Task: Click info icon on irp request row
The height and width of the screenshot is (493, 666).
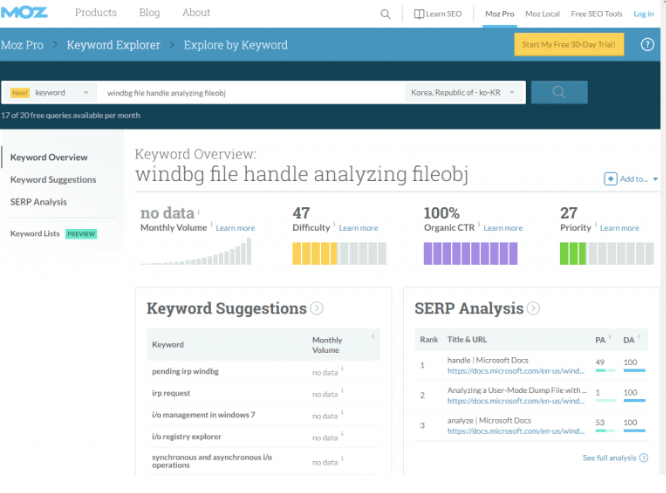Action: (342, 390)
